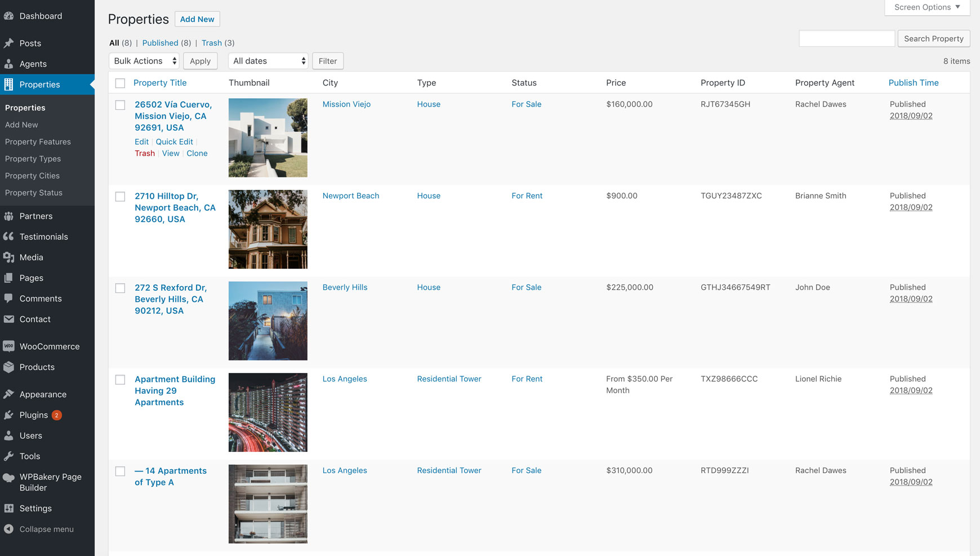The image size is (980, 556).
Task: Click the Collapse menu arrow icon
Action: (8, 529)
